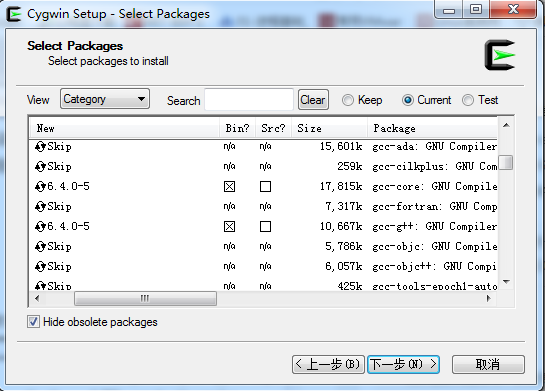Select the Current radio button
Screen dimensions: 545x391
[407, 100]
